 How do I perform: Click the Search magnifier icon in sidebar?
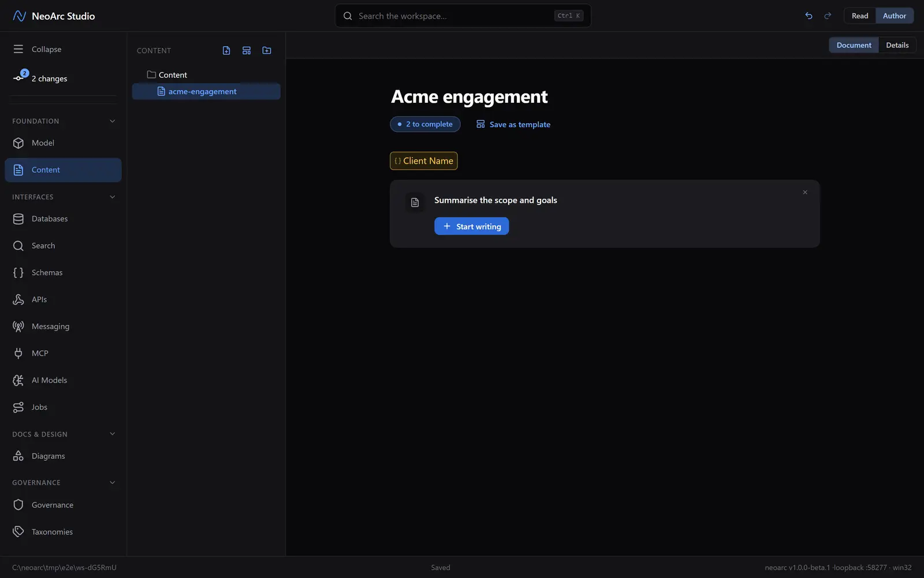(18, 246)
